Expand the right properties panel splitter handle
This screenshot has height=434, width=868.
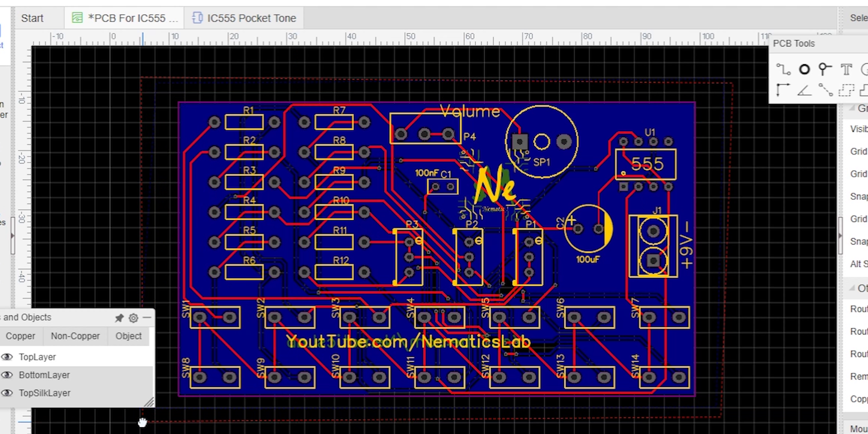(840, 235)
